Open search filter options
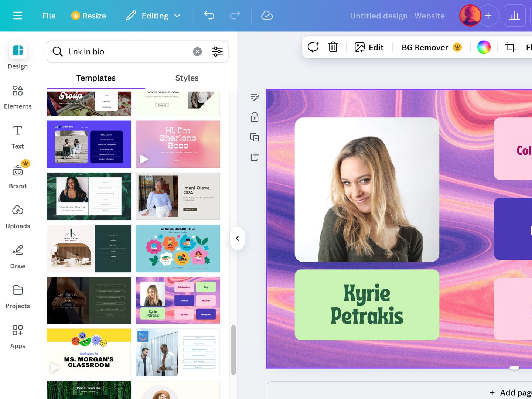The image size is (532, 399). pos(217,52)
